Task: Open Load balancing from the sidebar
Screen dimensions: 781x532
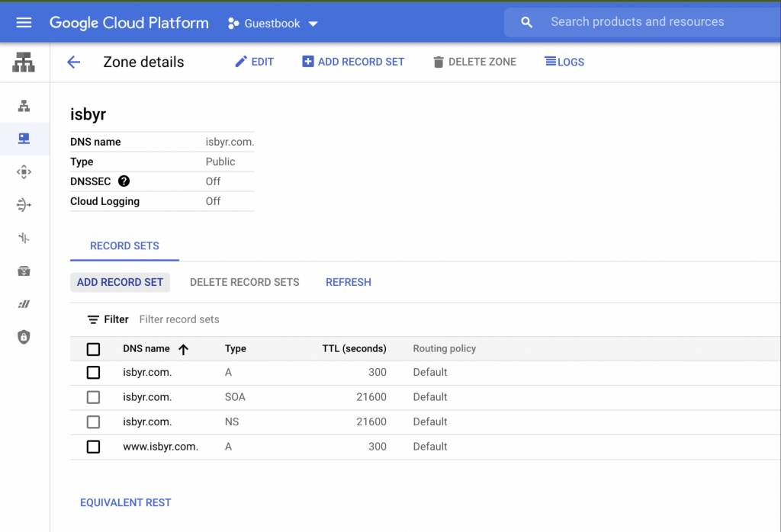Action: 24,105
